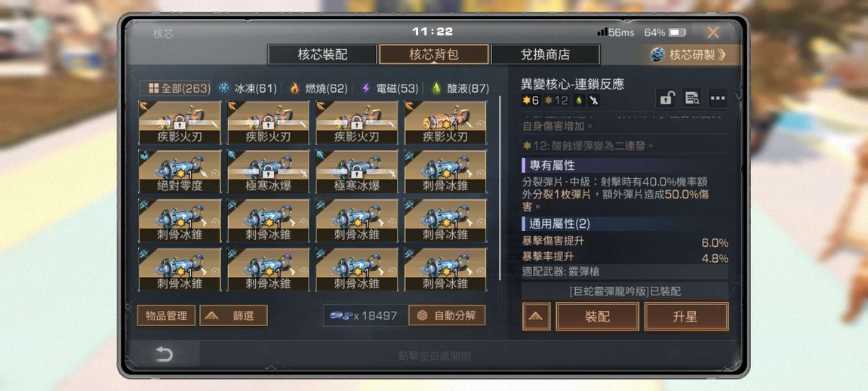This screenshot has width=868, height=391.
Task: Open the core details inspect icon
Action: pos(692,99)
